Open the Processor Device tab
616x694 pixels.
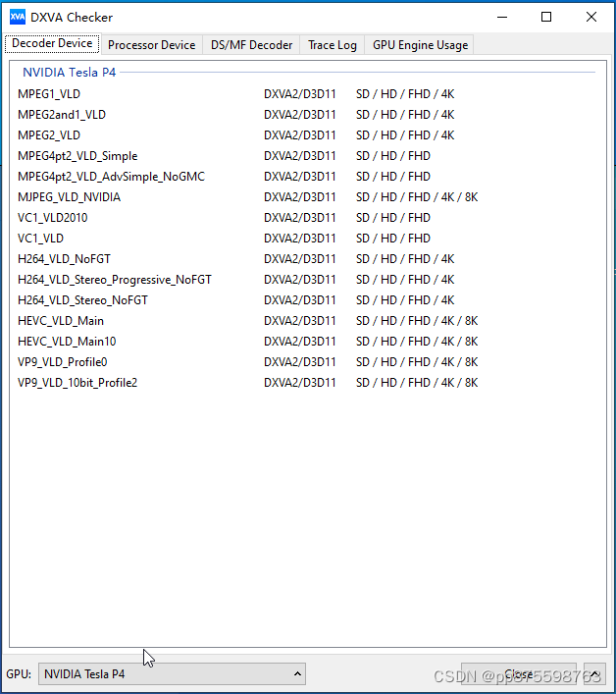(x=152, y=45)
